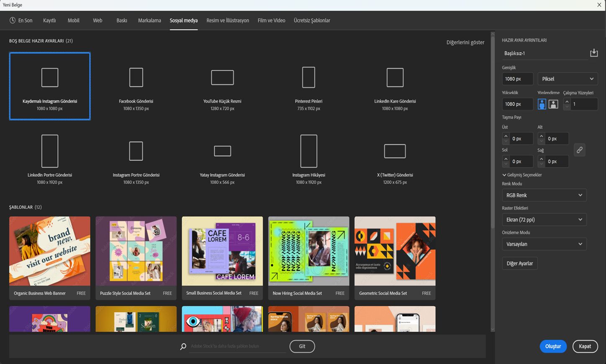Image resolution: width=606 pixels, height=364 pixels.
Task: Toggle the bleed link chain icon
Action: click(x=579, y=150)
